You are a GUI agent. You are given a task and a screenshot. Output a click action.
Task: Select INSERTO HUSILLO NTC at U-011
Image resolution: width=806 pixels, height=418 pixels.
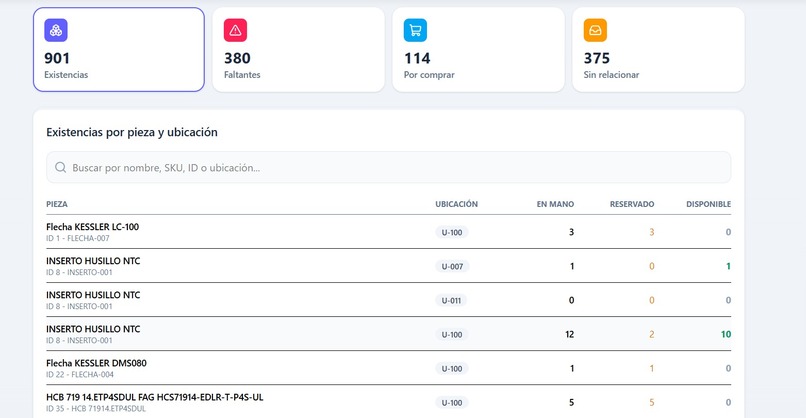[93, 295]
